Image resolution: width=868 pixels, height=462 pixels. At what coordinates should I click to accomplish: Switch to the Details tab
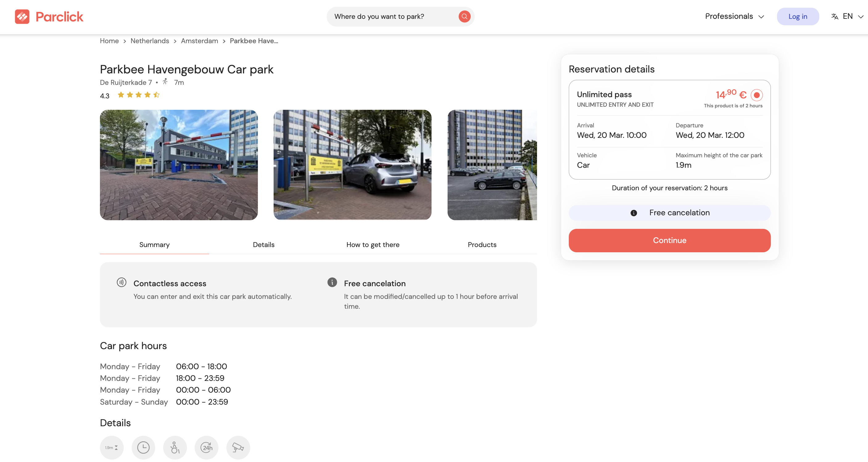pyautogui.click(x=263, y=245)
